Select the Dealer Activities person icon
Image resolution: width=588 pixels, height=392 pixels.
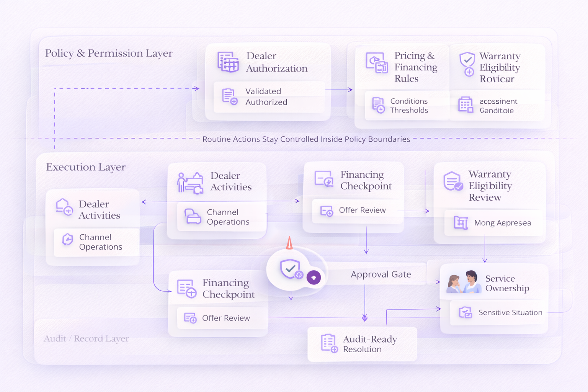click(190, 183)
